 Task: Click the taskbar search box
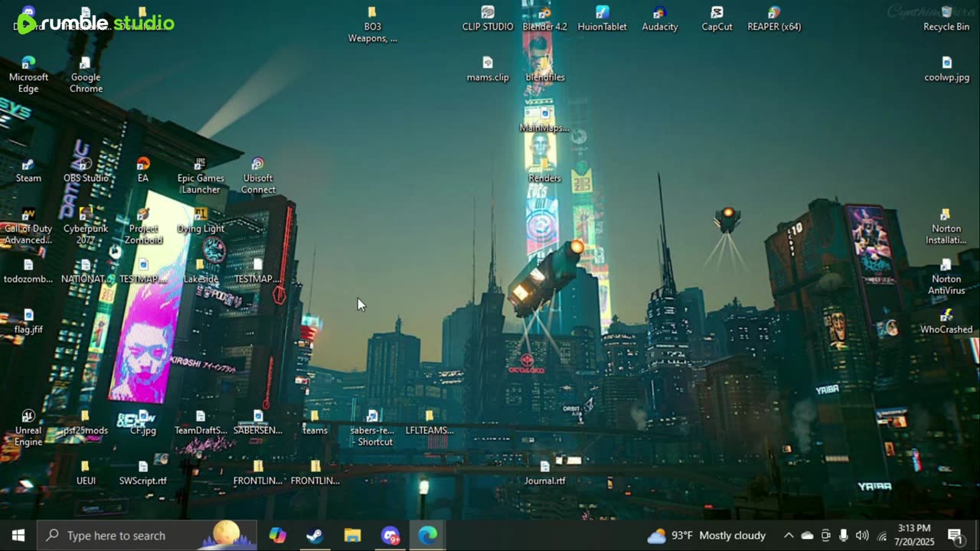(147, 535)
